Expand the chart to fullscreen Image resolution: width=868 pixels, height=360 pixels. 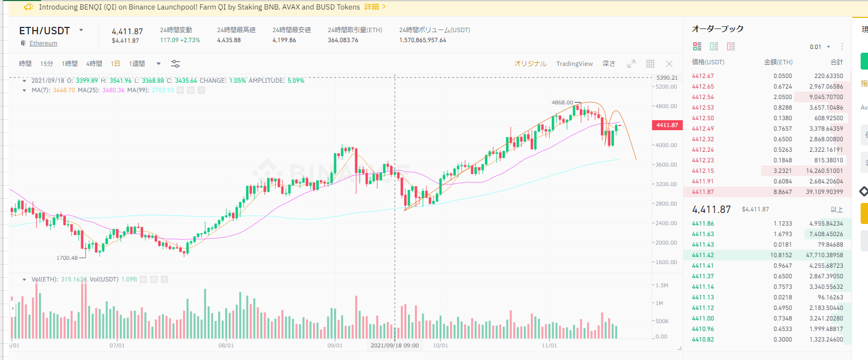click(x=631, y=64)
